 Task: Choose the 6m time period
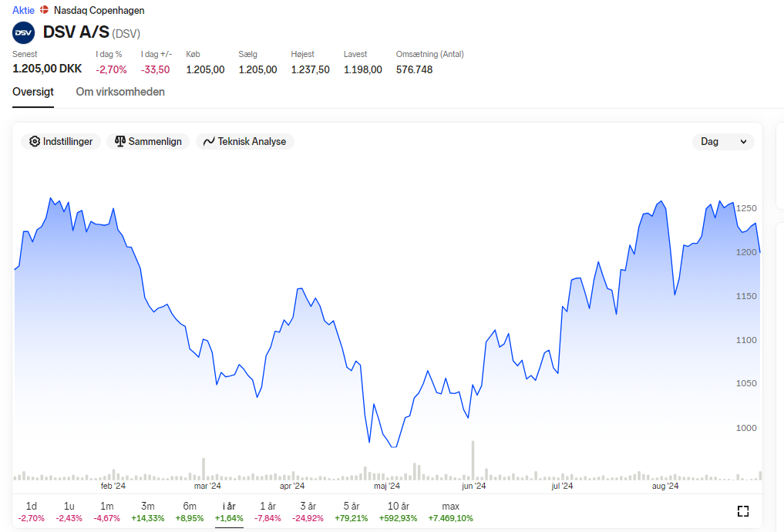pos(190,511)
